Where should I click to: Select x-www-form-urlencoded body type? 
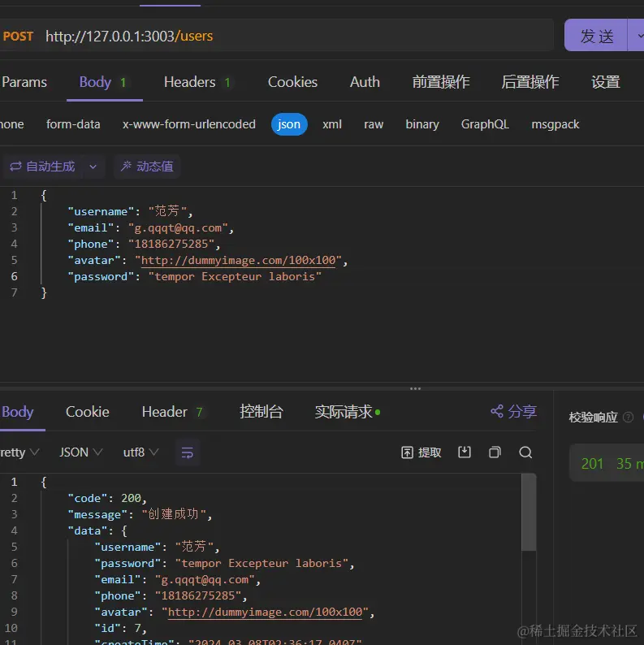pos(188,124)
